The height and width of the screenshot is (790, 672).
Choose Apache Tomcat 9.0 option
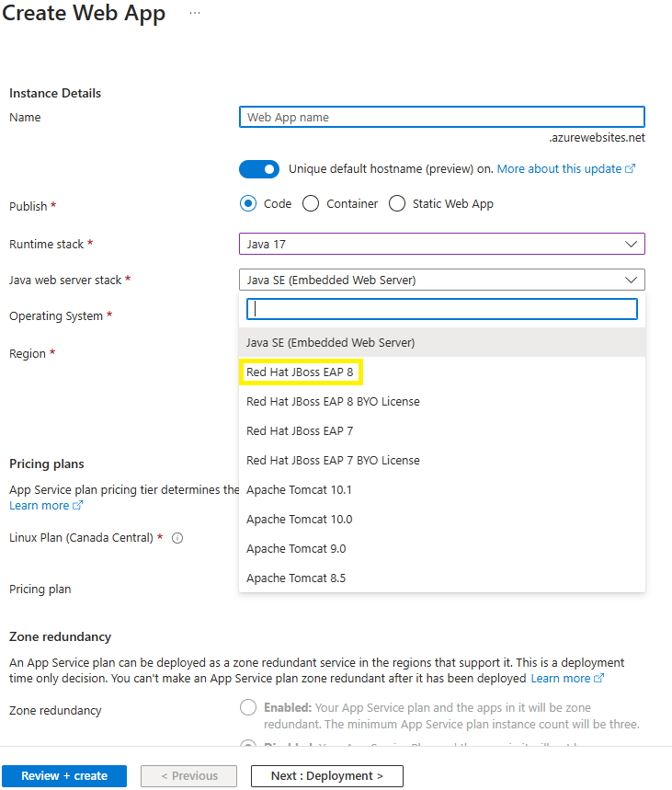[x=442, y=549]
